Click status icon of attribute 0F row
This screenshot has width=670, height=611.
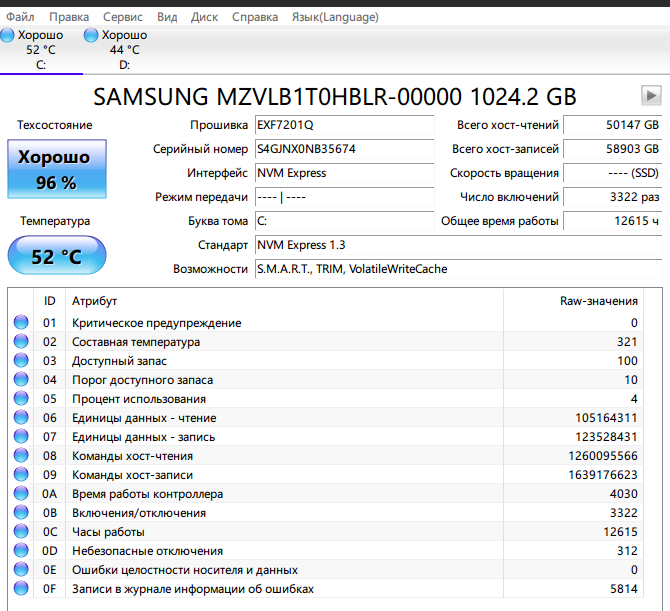[21, 588]
